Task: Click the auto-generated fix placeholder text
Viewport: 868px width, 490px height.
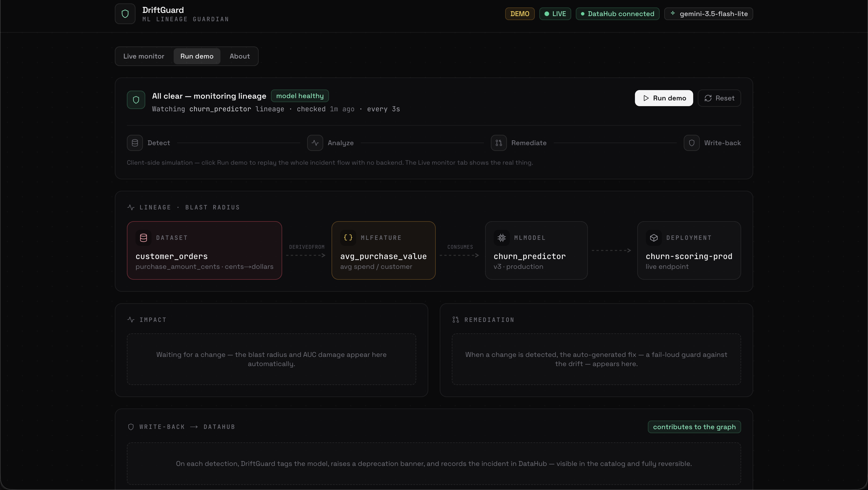Action: [596, 359]
